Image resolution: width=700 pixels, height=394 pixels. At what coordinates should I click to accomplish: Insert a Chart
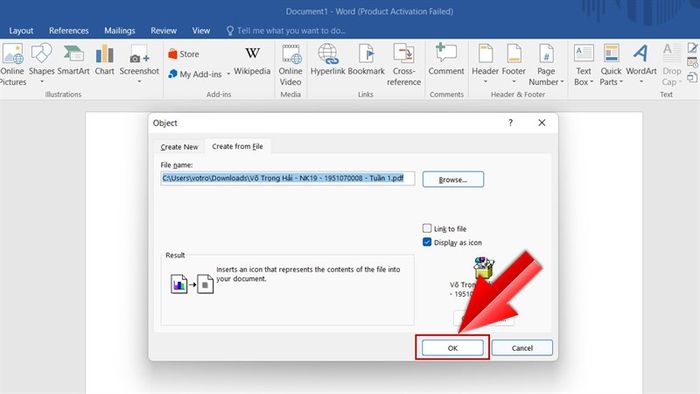point(104,60)
